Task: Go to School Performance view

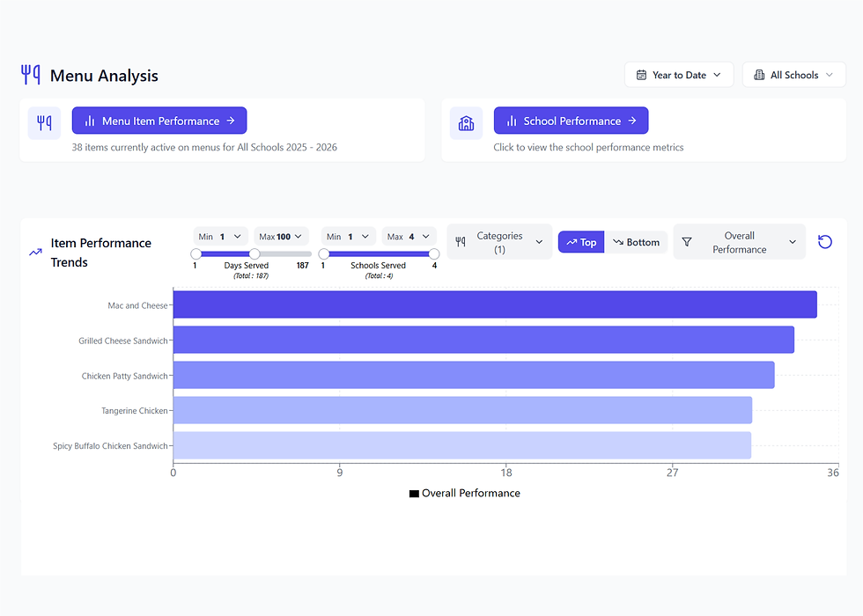Action: point(572,121)
